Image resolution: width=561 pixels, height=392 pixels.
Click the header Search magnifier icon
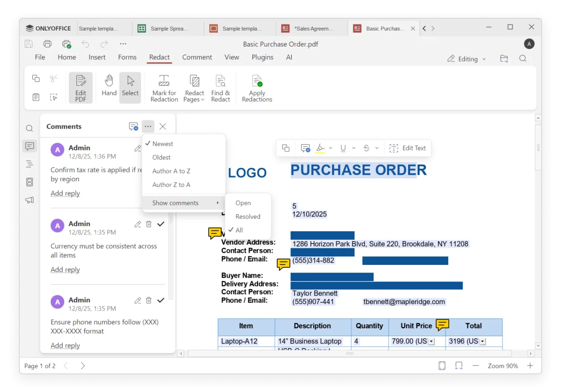click(523, 59)
